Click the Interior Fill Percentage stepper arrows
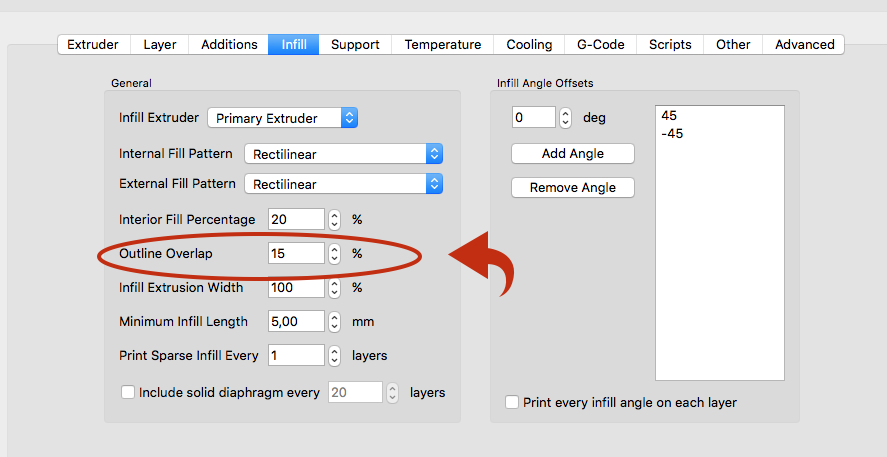 click(x=334, y=219)
